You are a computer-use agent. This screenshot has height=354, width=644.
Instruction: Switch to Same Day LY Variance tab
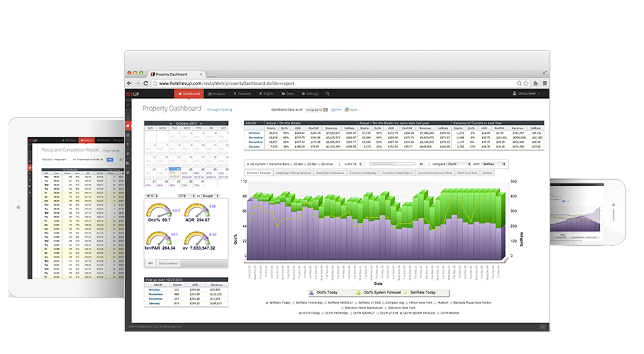click(x=330, y=173)
